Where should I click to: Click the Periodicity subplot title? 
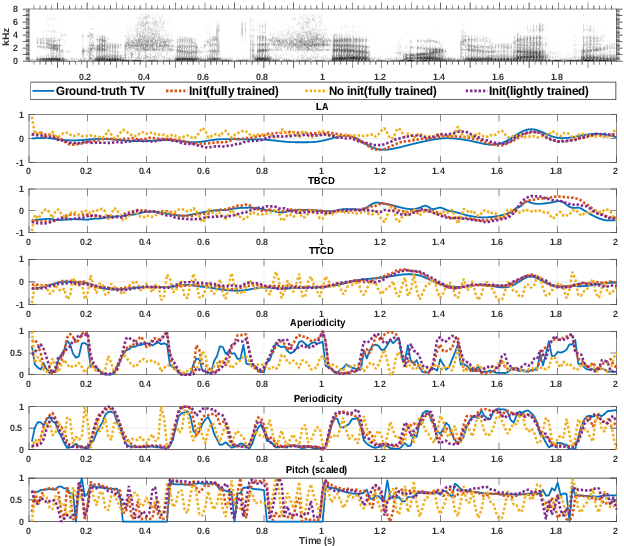pos(322,399)
